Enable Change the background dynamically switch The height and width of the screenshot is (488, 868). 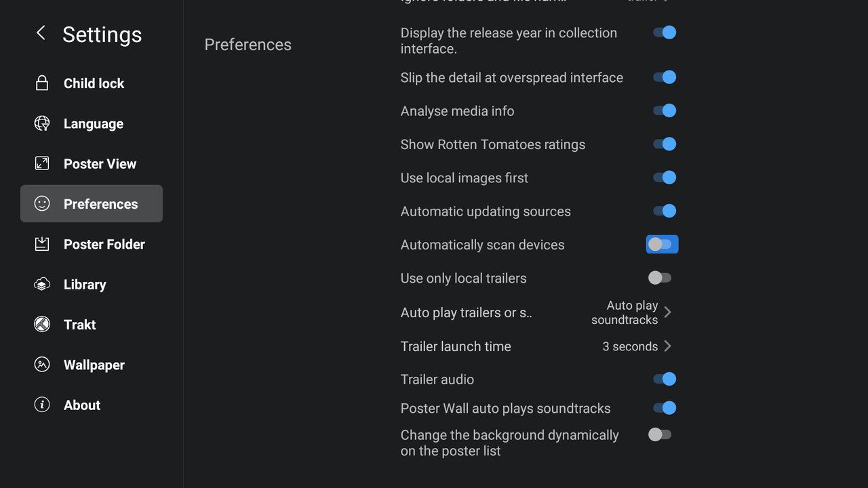pos(660,434)
